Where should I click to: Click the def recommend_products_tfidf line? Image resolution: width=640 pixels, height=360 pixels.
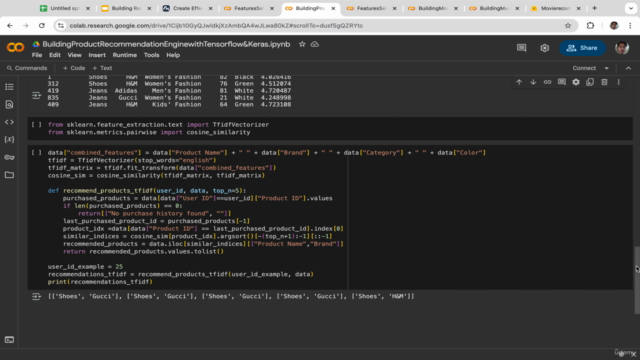pos(147,191)
